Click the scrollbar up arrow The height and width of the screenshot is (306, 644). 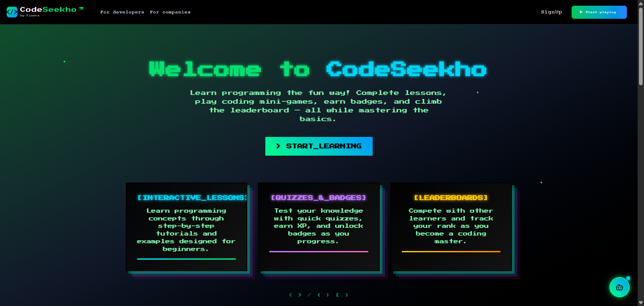pos(641,3)
